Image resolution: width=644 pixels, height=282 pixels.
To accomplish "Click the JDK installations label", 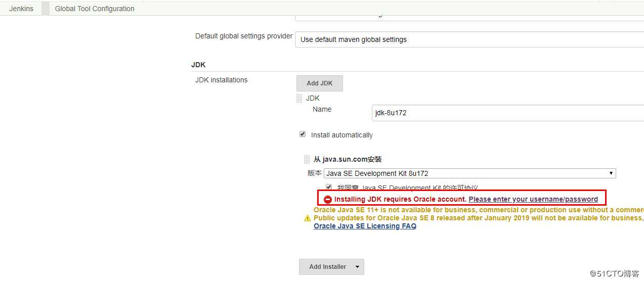I will tap(221, 80).
